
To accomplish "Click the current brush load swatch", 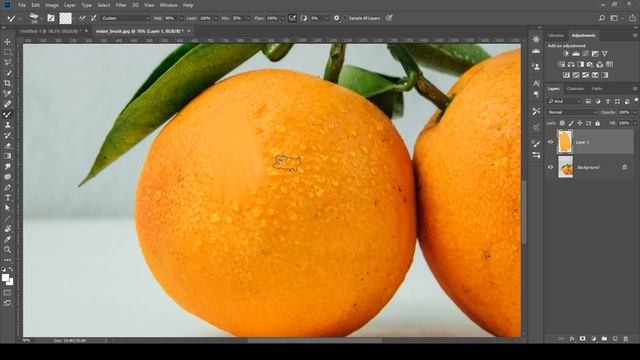I will (65, 18).
